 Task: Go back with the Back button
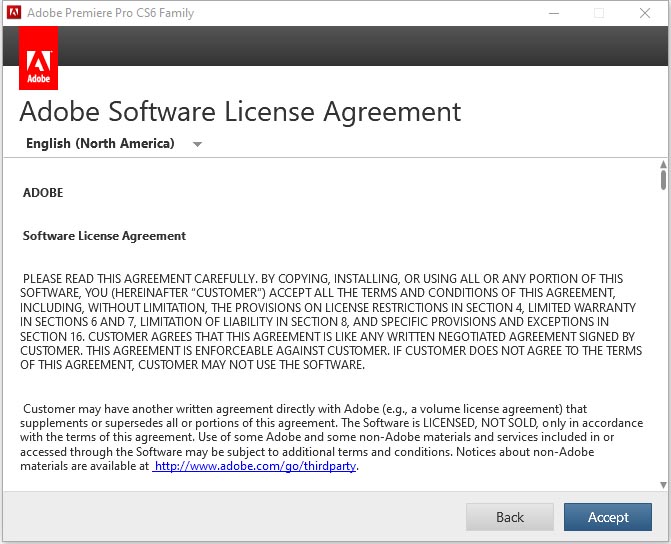point(510,517)
